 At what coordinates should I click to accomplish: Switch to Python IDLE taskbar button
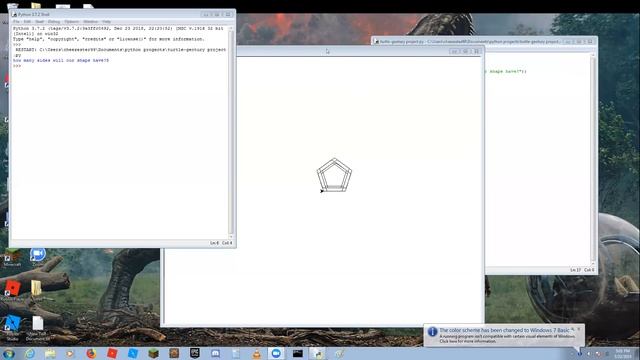click(318, 353)
